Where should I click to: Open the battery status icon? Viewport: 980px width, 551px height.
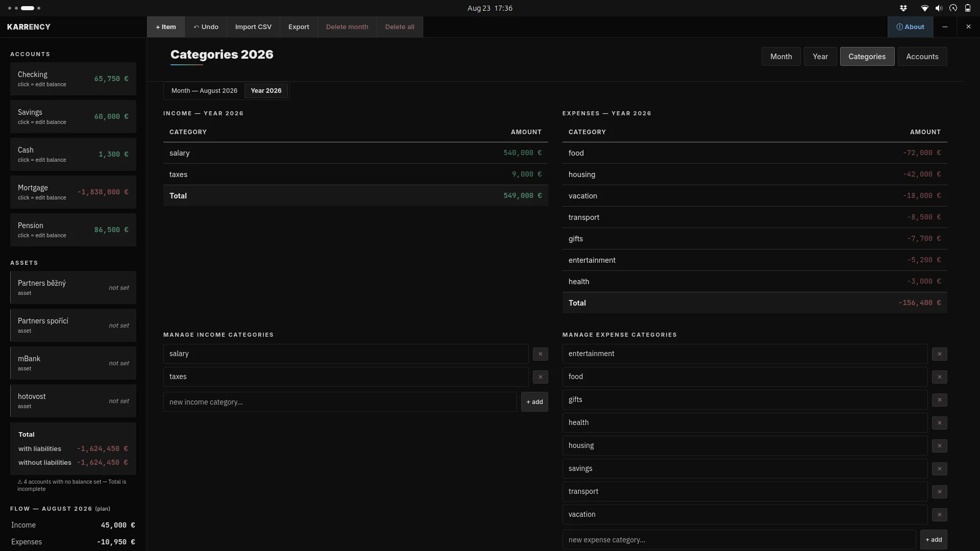click(967, 8)
